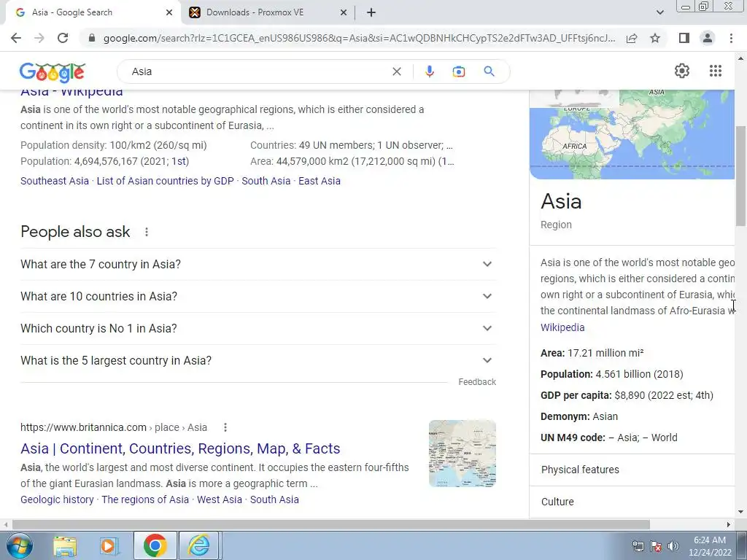Open the Geologic history sublink
Image resolution: width=747 pixels, height=560 pixels.
(57, 499)
